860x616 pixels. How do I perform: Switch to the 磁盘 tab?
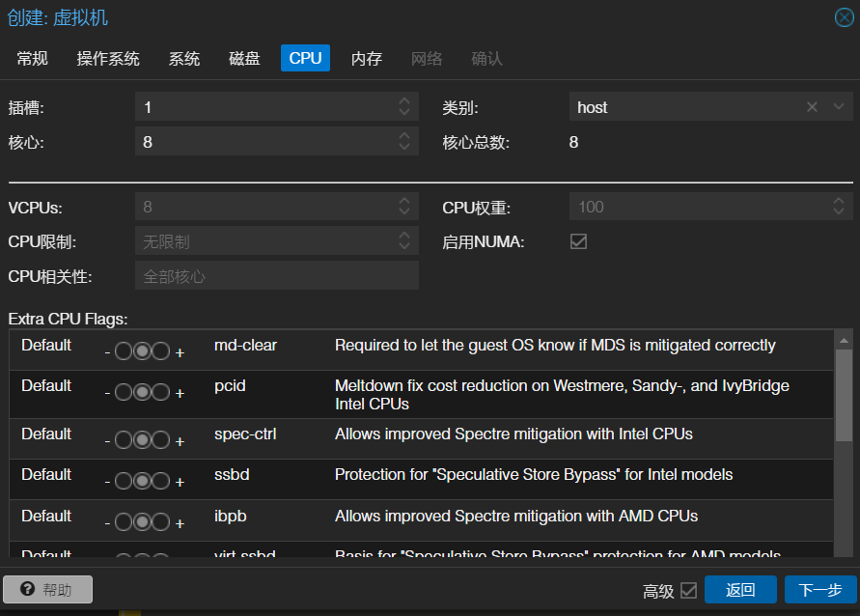coord(244,58)
